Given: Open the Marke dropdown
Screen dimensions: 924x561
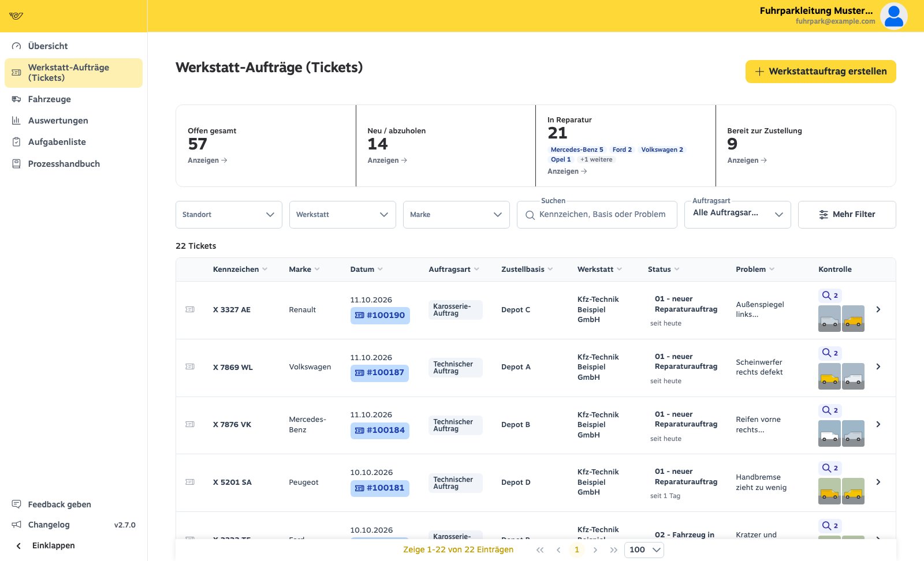Looking at the screenshot, I should click(x=456, y=215).
